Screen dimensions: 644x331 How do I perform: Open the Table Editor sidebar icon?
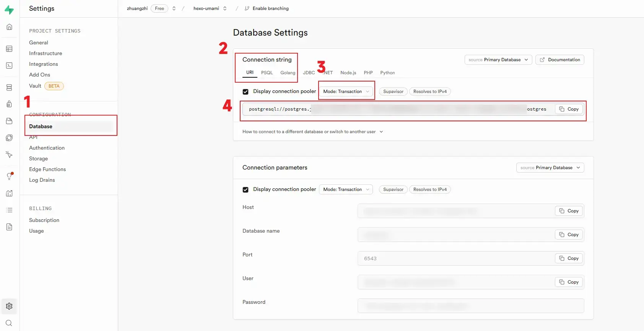(9, 49)
